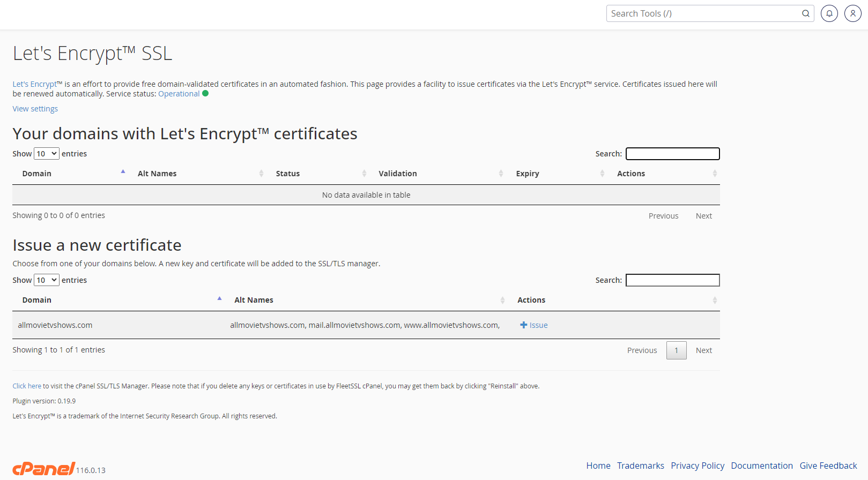Open Show entries dropdown for certificates table
Viewport: 868px width, 480px height.
tap(47, 154)
